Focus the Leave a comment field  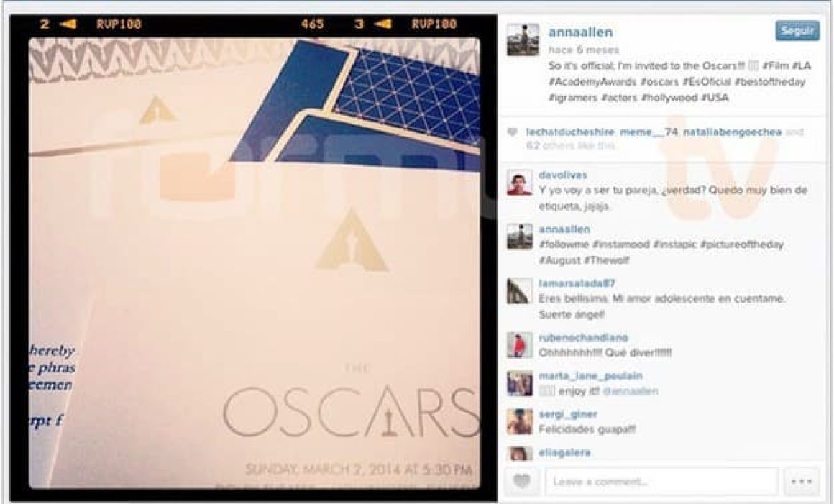click(661, 482)
